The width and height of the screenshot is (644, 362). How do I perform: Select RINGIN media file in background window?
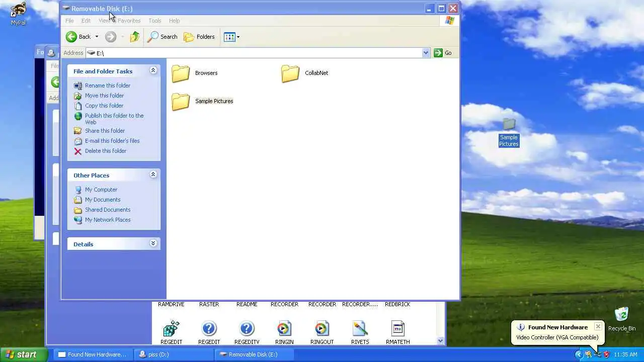tap(284, 329)
